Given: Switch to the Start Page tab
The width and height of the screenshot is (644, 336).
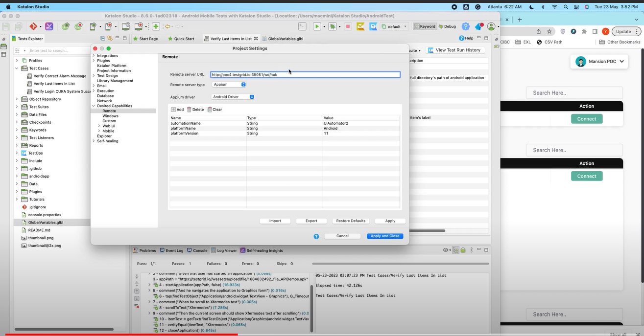Looking at the screenshot, I should click(x=145, y=39).
